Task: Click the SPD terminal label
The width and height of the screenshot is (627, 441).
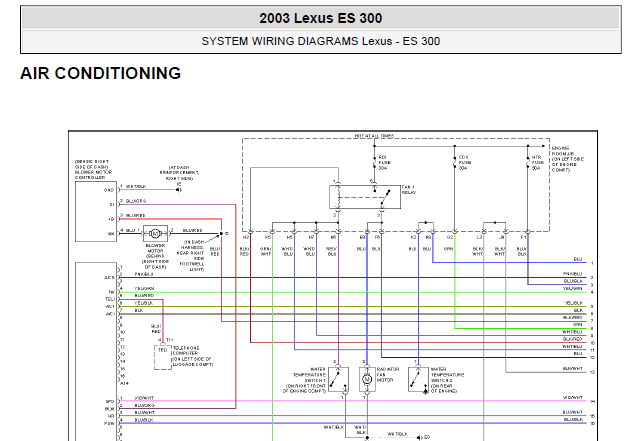Action: pos(110,401)
